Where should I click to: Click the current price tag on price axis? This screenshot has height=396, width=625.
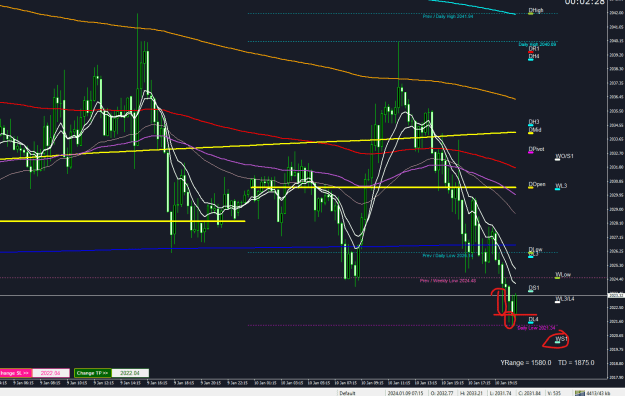[616, 296]
